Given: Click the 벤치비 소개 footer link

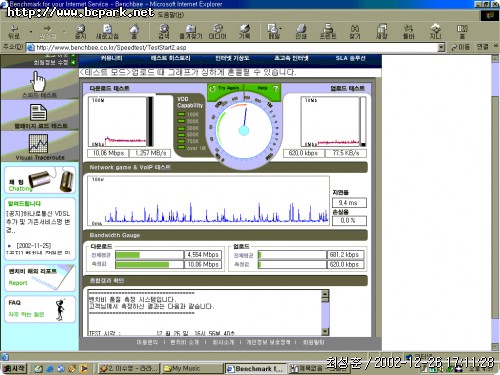Looking at the screenshot, I should pyautogui.click(x=184, y=342).
